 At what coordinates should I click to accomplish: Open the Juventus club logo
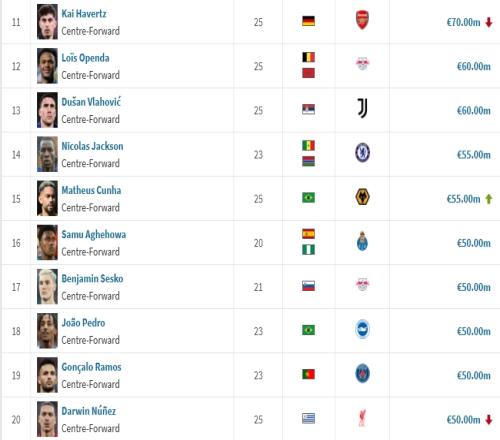click(362, 108)
